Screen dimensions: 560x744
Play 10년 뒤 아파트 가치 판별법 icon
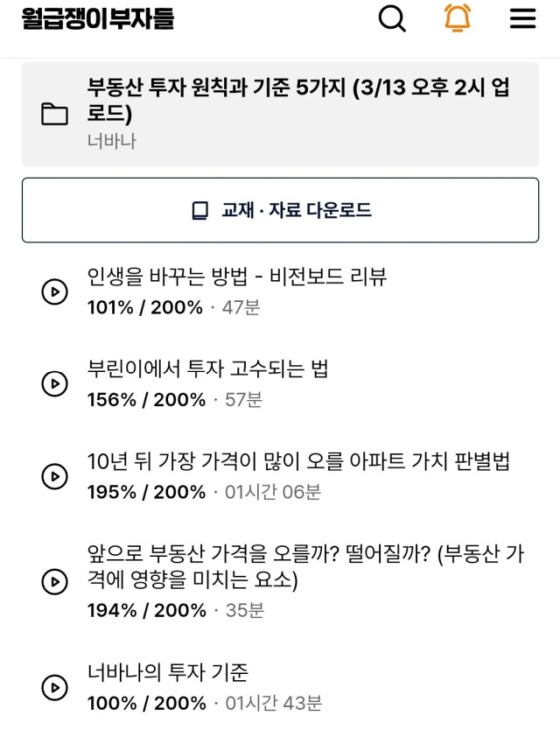[54, 476]
